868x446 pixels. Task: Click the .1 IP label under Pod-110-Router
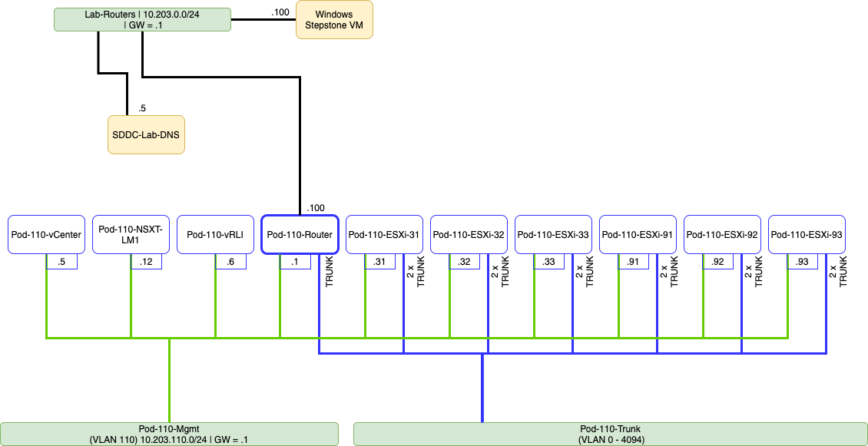point(295,262)
